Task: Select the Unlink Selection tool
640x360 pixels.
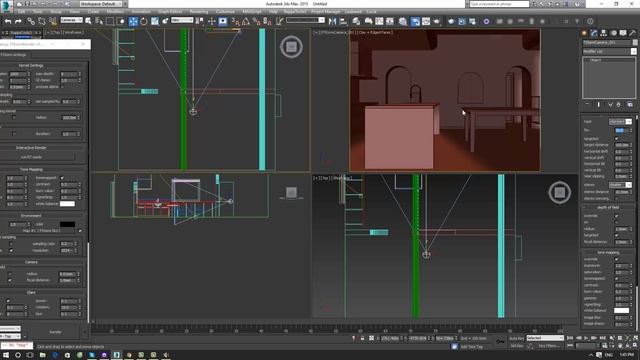Action: (x=42, y=21)
